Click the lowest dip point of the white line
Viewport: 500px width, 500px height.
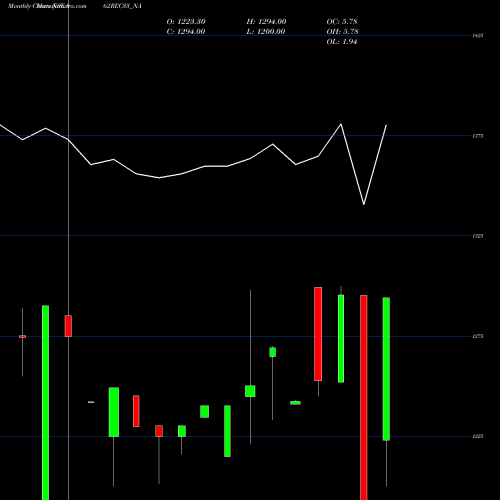tap(364, 204)
